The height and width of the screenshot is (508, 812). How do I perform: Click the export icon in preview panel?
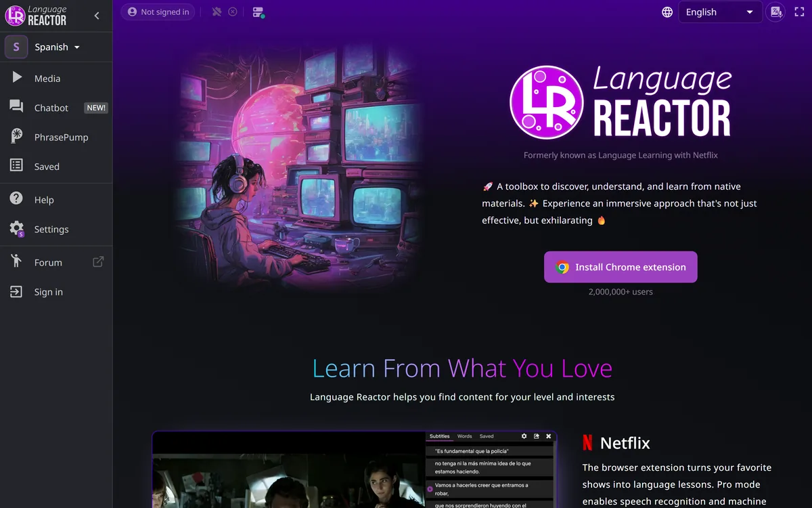tap(536, 436)
